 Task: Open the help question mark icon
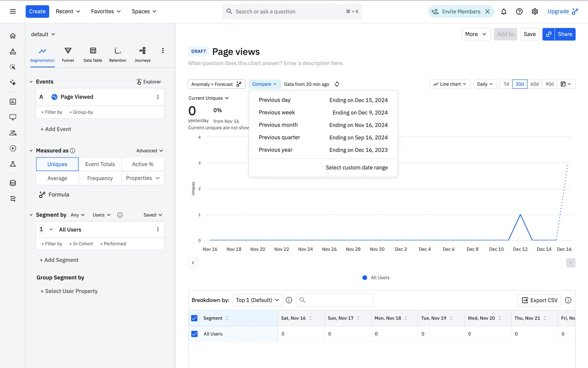point(519,12)
